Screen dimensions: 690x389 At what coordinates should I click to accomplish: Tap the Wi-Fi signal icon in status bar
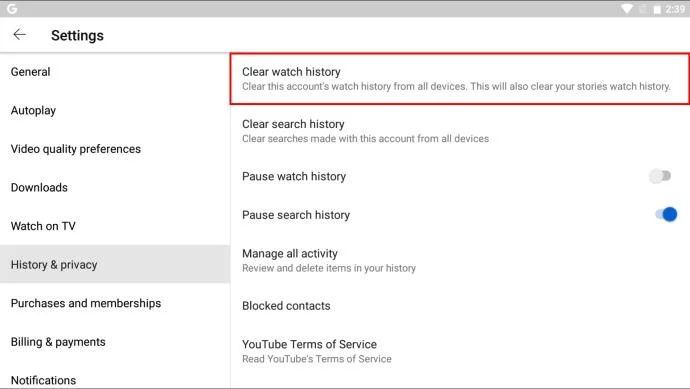point(627,9)
